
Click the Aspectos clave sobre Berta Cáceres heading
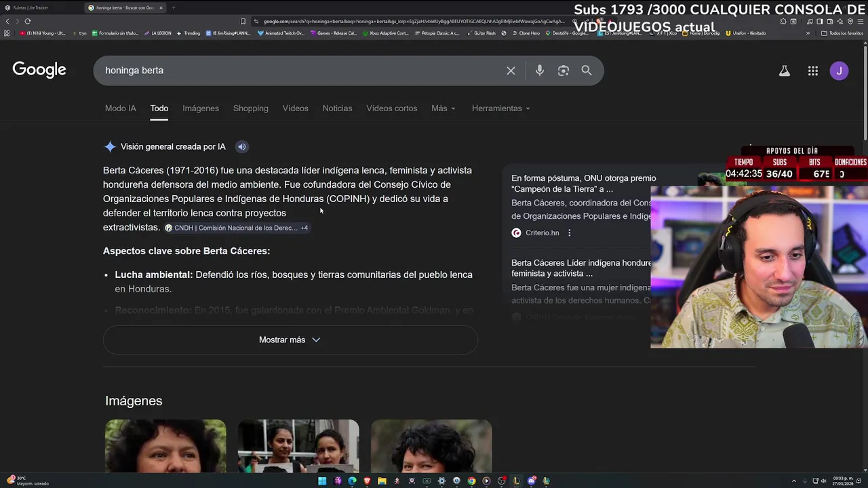[186, 251]
